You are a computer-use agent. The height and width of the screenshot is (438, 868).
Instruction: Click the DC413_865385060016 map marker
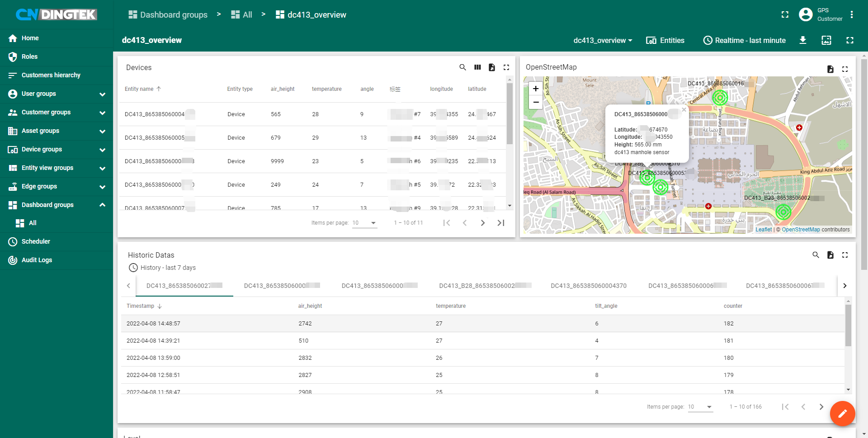tap(720, 97)
